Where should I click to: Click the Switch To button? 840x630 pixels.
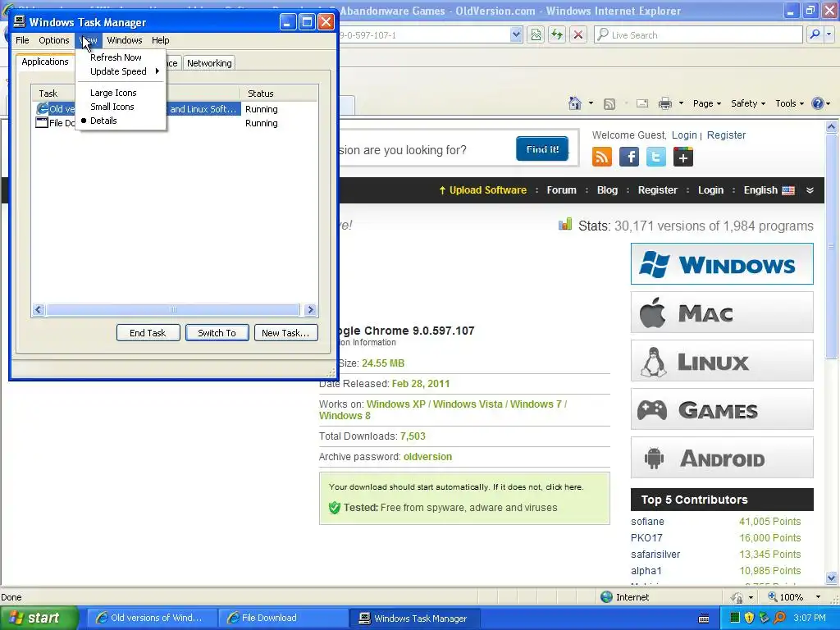217,333
